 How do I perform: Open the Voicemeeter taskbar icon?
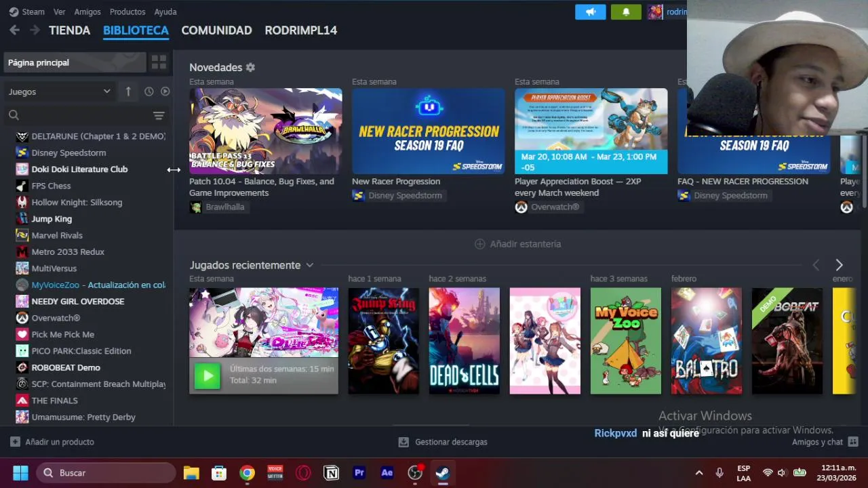coord(275,472)
